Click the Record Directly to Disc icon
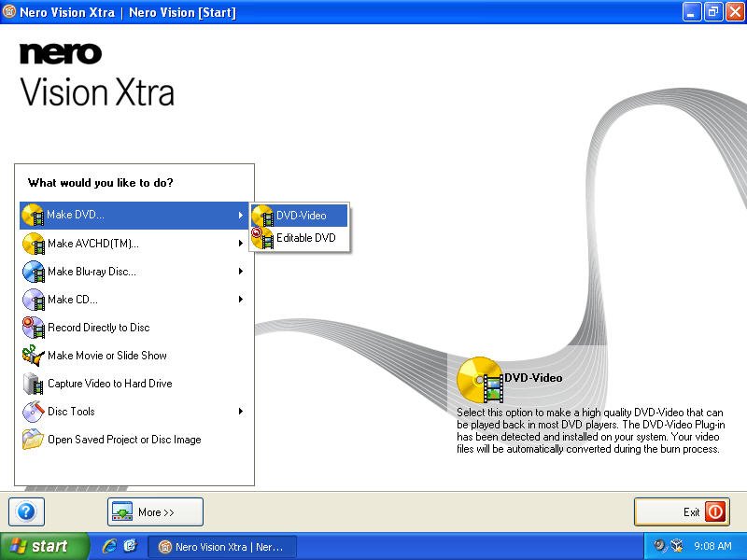 (x=34, y=328)
